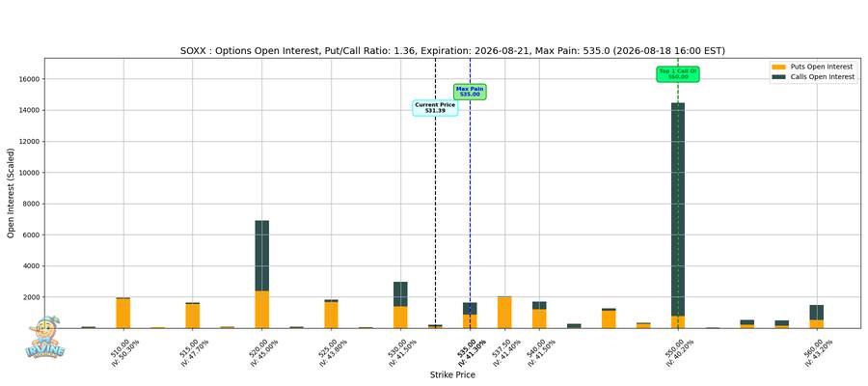The image size is (868, 386).
Task: Click the '550.00 IV: 40.20%' axis label
Action: click(x=680, y=351)
